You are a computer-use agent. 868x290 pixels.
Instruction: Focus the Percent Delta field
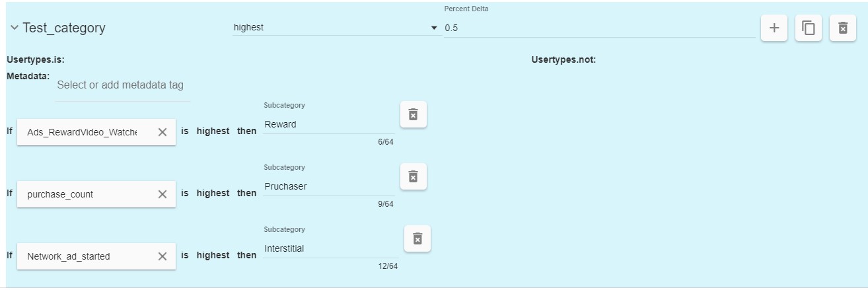coord(598,28)
